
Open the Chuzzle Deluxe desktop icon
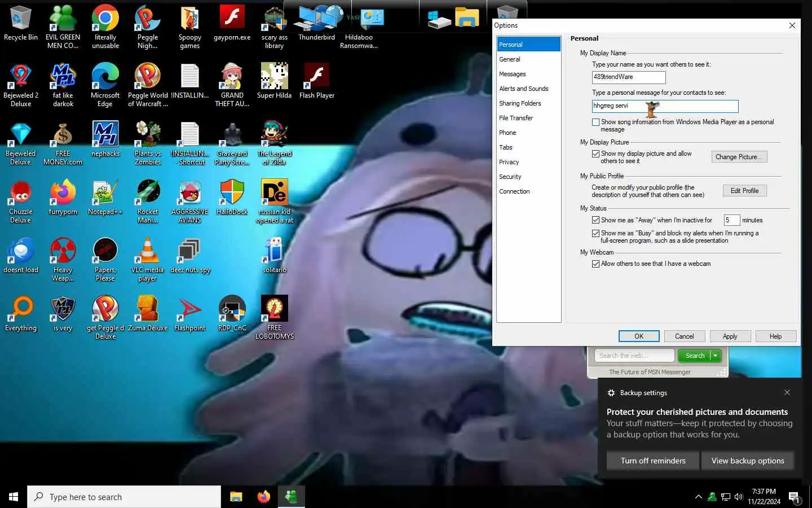pos(21,201)
